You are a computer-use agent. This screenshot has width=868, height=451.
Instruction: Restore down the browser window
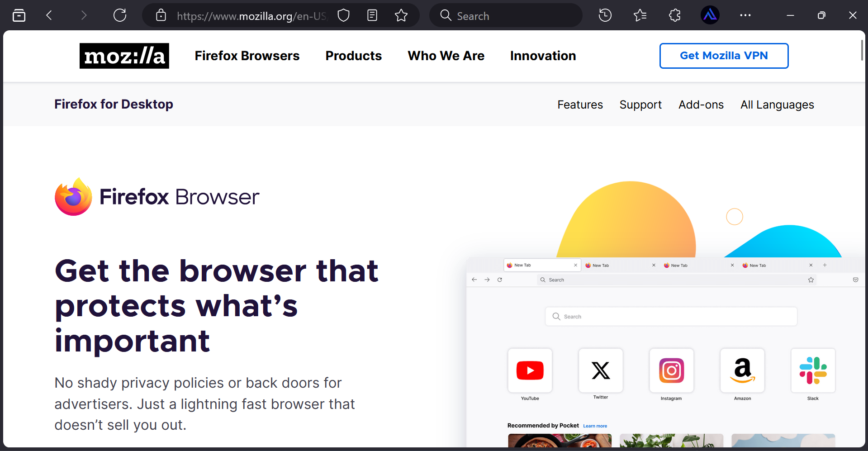821,16
